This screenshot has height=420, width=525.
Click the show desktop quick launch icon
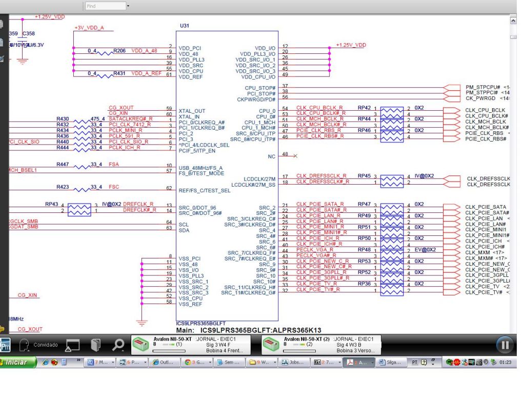point(64,363)
